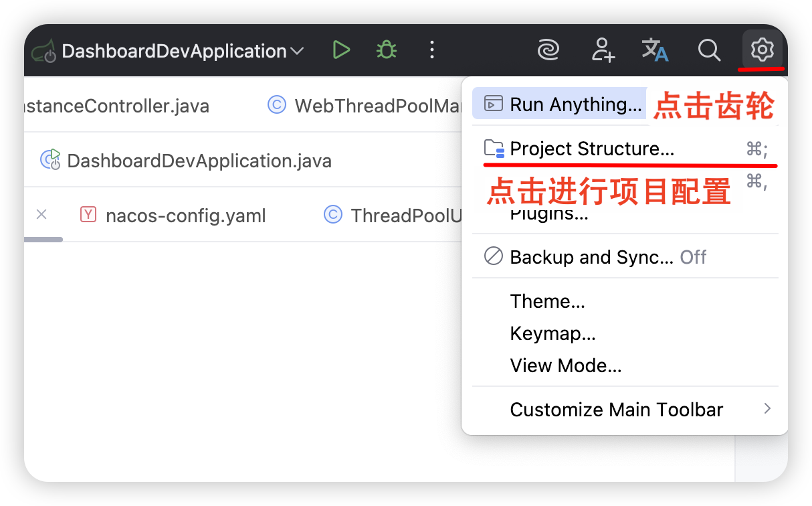Open the Translate icon in the toolbar

[x=655, y=50]
